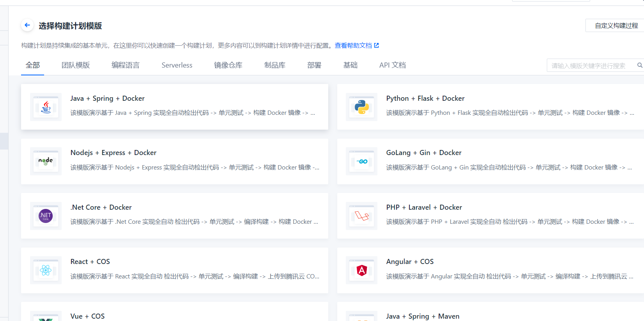Choose the Nodejs + Express + Docker title
The height and width of the screenshot is (321, 644).
(114, 153)
